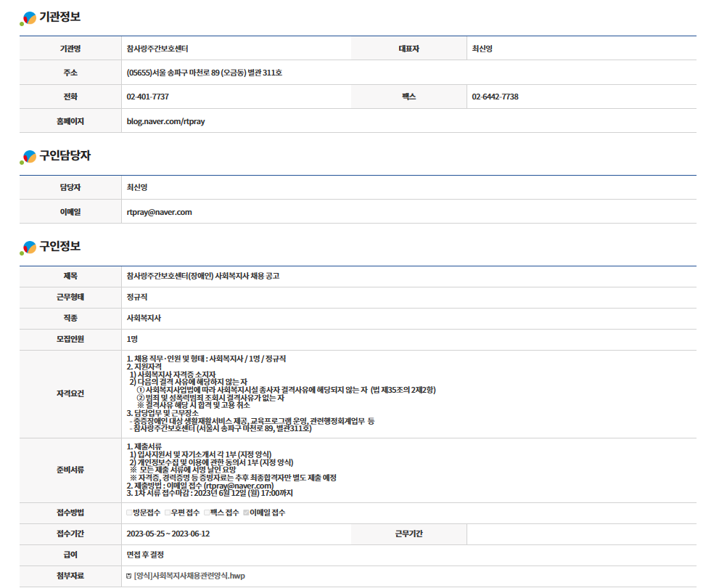Click the 준비서류 row label
This screenshot has width=727, height=588.
point(70,470)
